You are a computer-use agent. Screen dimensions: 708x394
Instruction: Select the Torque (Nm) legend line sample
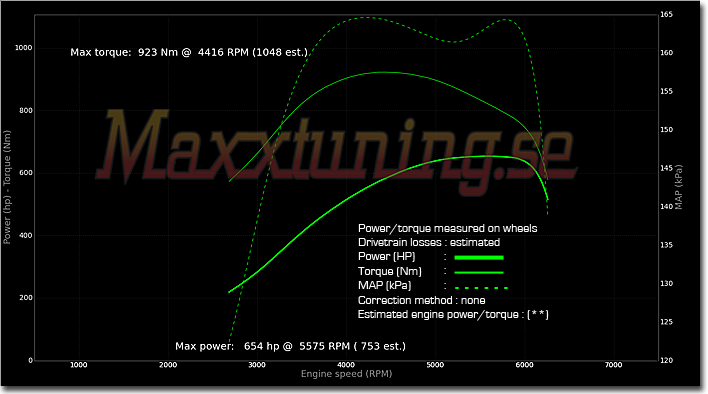479,273
